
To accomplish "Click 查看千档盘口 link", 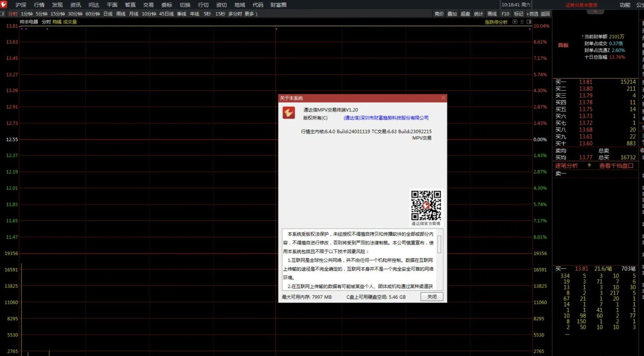I will click(x=616, y=166).
